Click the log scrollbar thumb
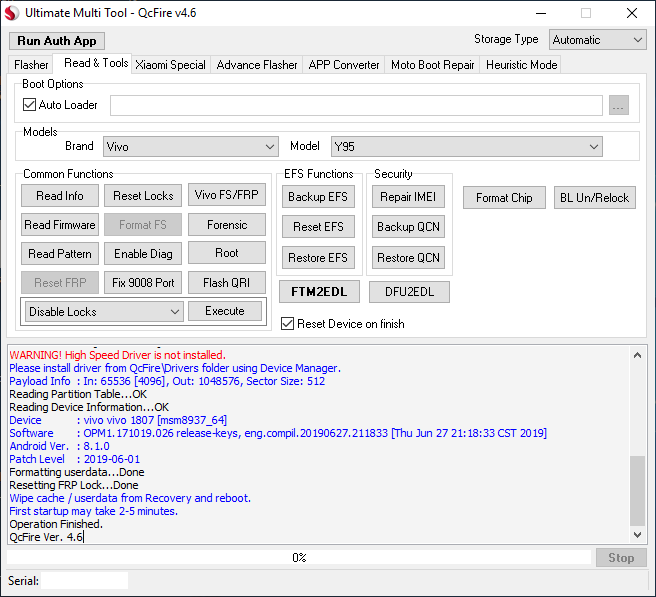Screen dimensions: 656x597 [x=637, y=490]
